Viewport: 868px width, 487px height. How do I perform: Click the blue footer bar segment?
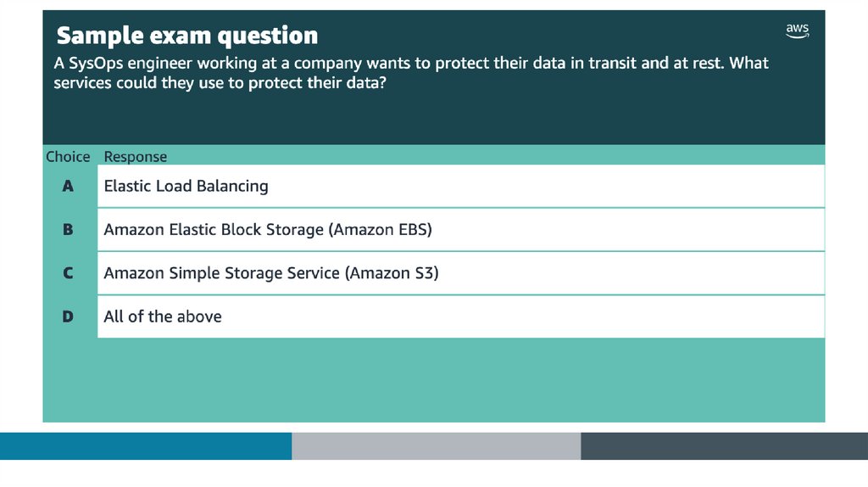coord(146,446)
